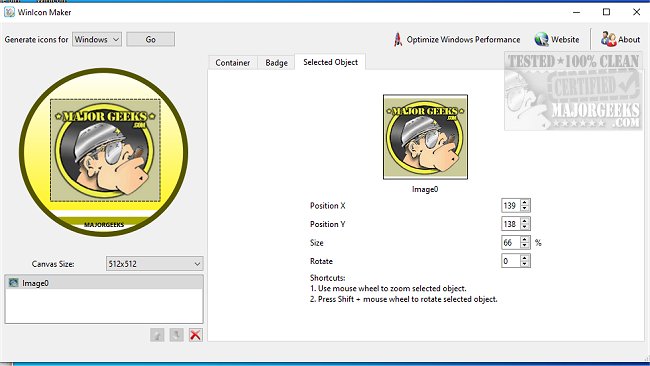Select Image0 in the object list
650x366 pixels.
point(104,283)
